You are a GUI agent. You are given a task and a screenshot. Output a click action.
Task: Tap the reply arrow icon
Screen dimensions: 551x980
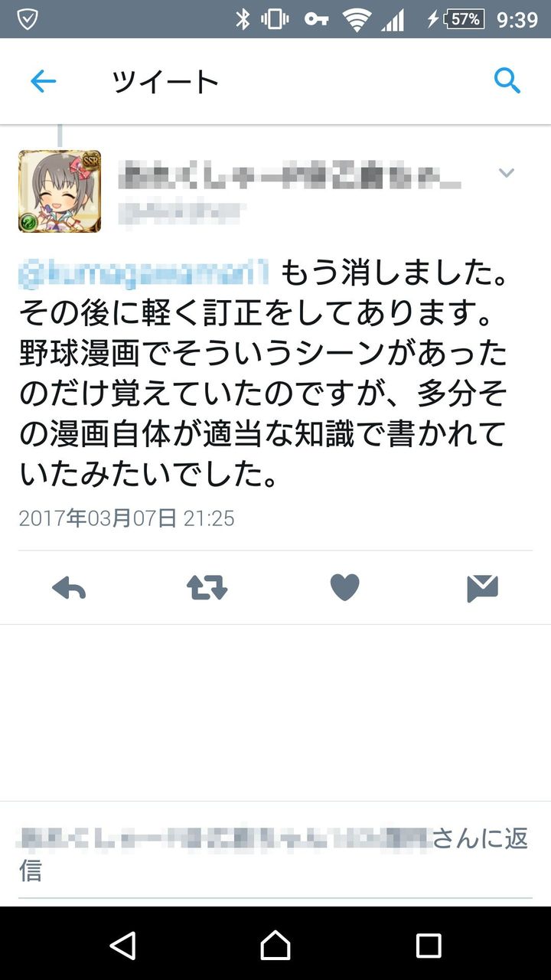coord(69,588)
